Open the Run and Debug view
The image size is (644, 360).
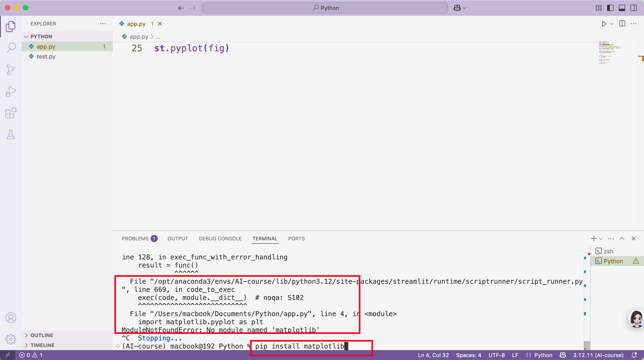tap(11, 91)
